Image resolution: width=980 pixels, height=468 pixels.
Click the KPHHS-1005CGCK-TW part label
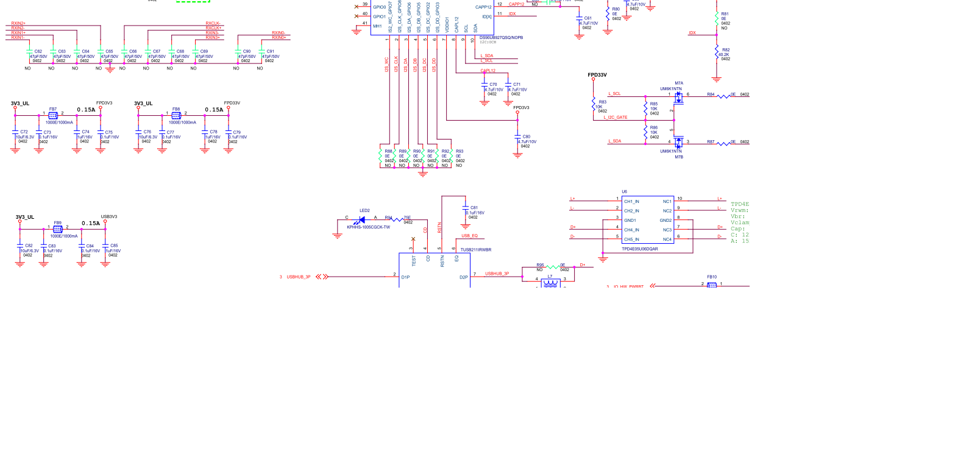pos(368,227)
